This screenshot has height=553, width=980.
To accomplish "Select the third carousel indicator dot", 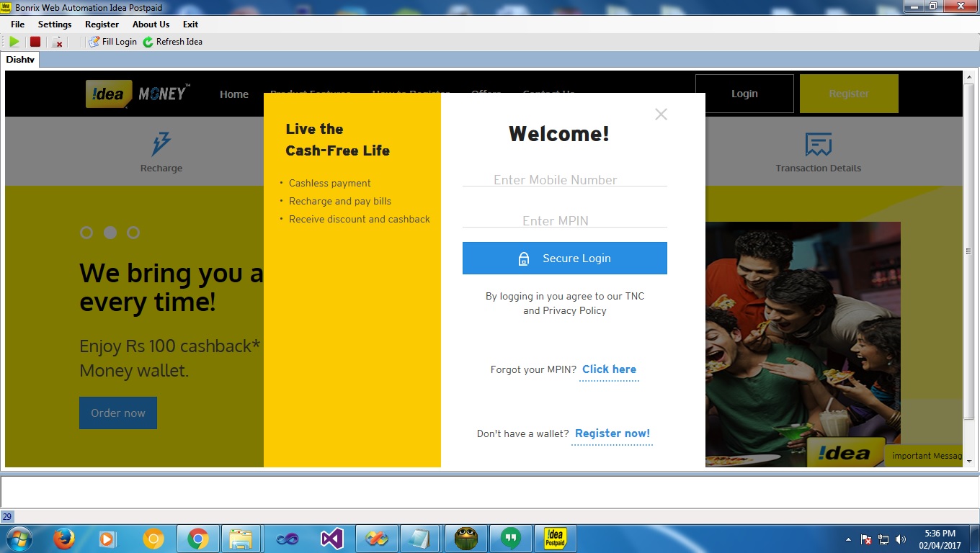I will (x=133, y=233).
